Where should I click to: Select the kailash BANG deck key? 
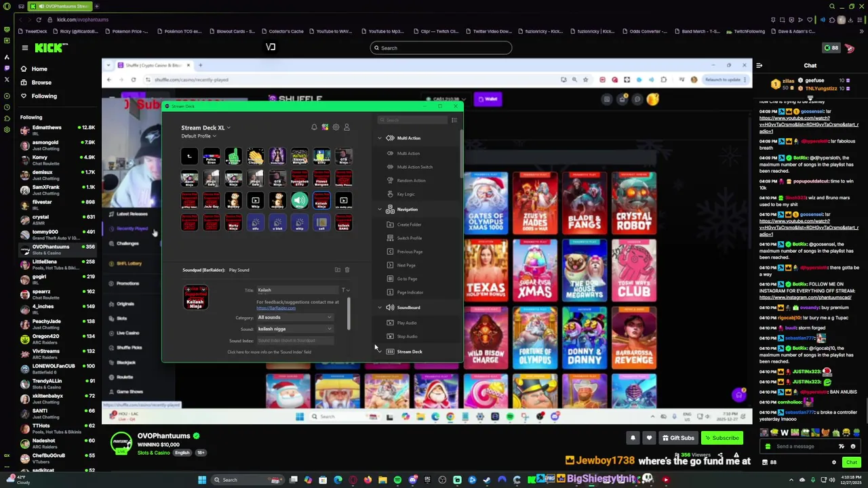click(x=344, y=222)
